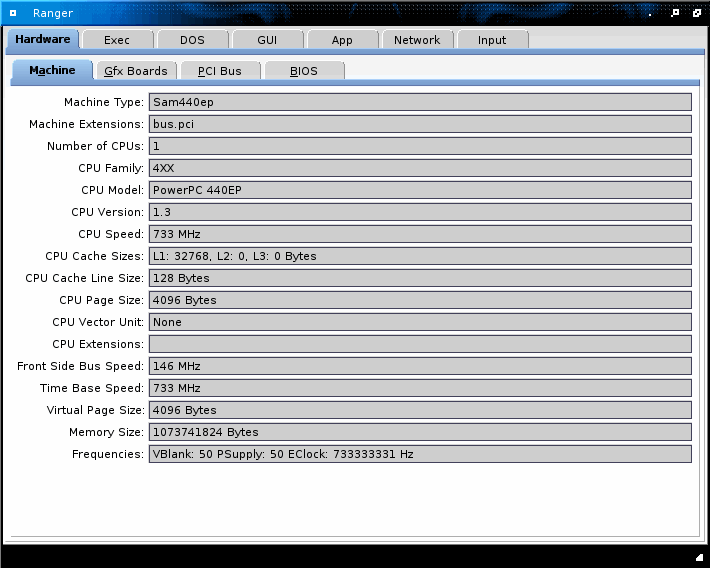Click the Machine Type field showing Sam440ep
This screenshot has width=710, height=568.
point(420,102)
